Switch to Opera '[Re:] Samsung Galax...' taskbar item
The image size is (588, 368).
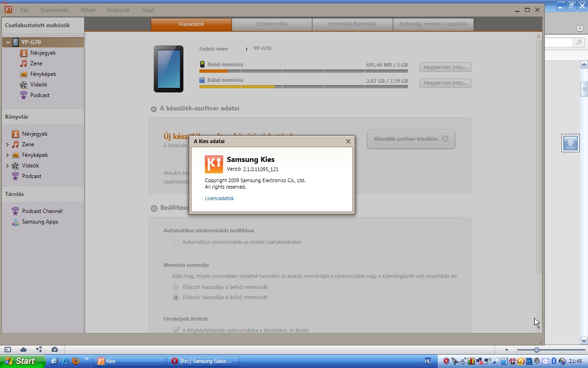pos(203,361)
